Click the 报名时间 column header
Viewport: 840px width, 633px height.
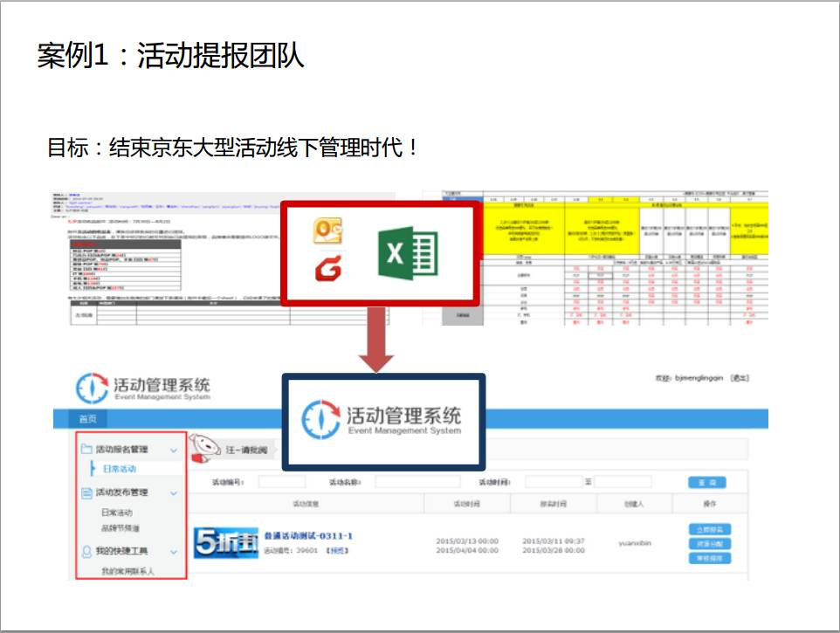click(x=553, y=504)
